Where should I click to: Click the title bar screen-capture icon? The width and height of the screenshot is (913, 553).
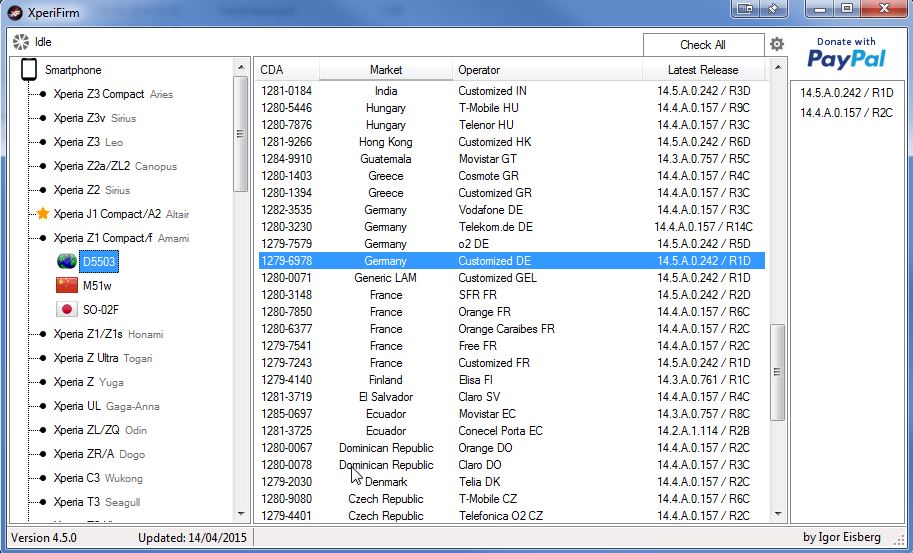coord(745,9)
